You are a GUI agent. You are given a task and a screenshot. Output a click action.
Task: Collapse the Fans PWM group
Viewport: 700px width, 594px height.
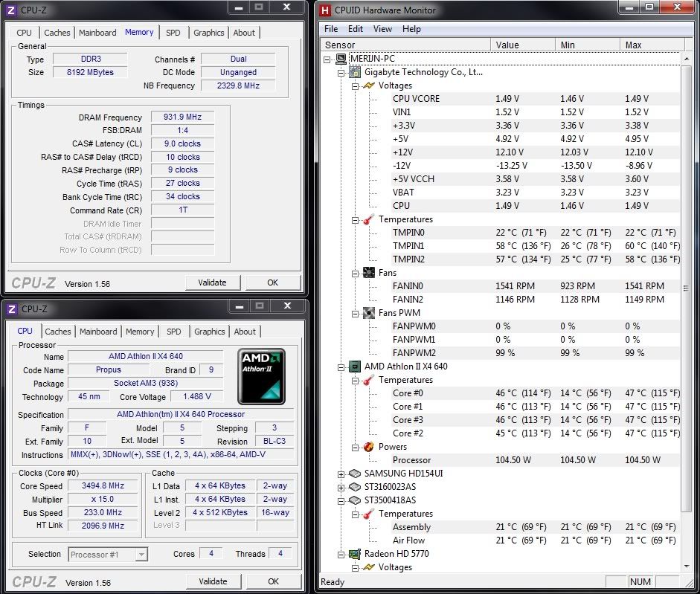pos(355,314)
